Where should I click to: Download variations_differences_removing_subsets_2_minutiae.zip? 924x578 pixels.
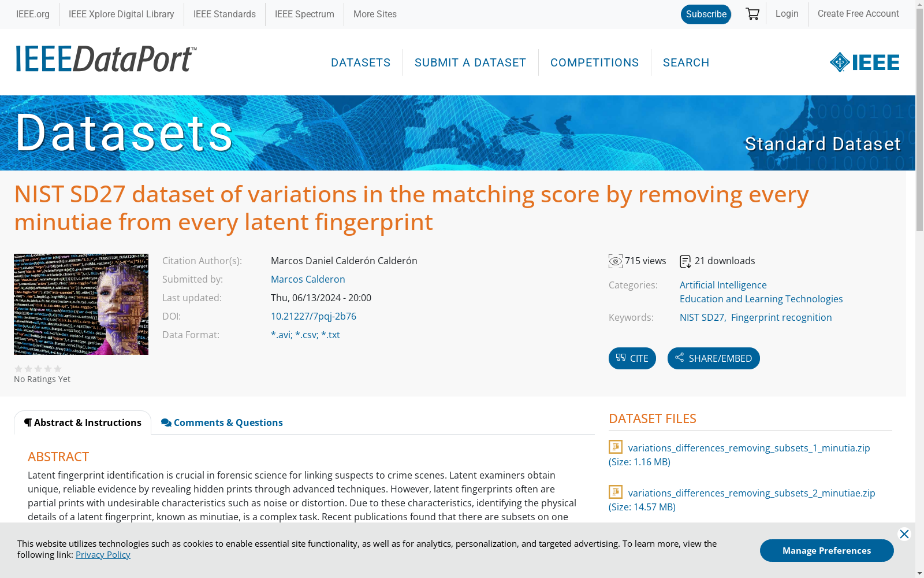(x=752, y=493)
